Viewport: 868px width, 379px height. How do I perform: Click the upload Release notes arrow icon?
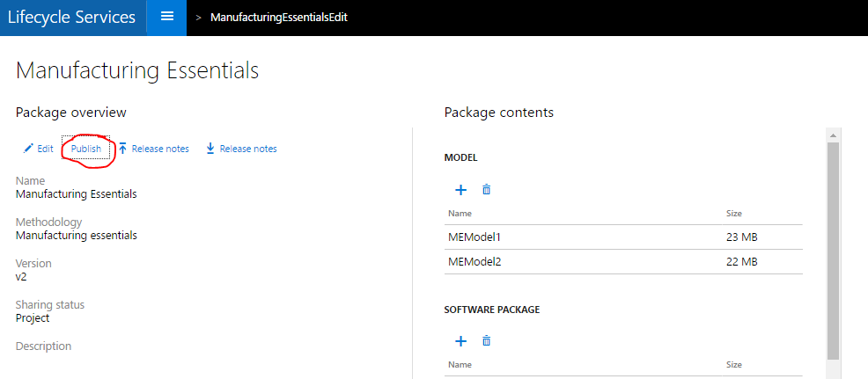[x=123, y=149]
